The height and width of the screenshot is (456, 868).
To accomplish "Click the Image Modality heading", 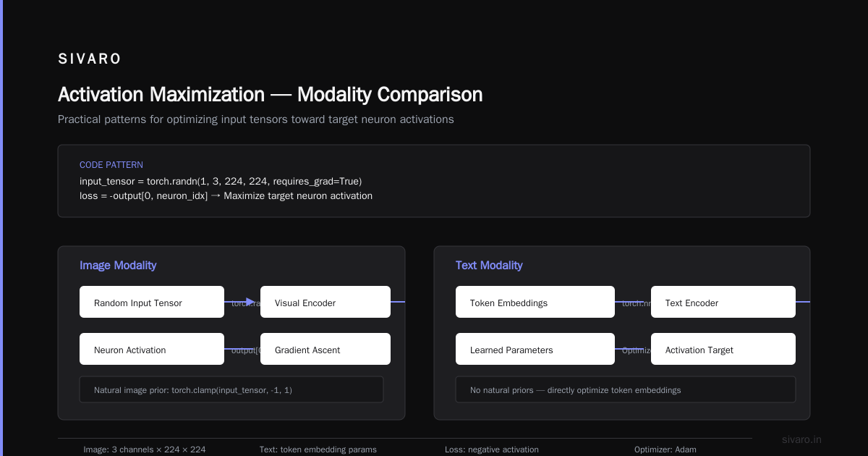I will click(x=118, y=266).
